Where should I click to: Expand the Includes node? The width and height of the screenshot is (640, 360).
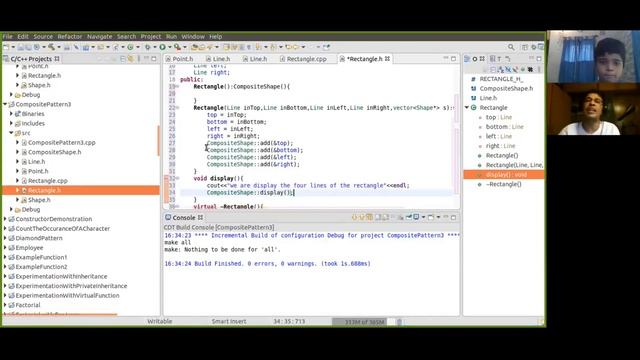[11, 123]
